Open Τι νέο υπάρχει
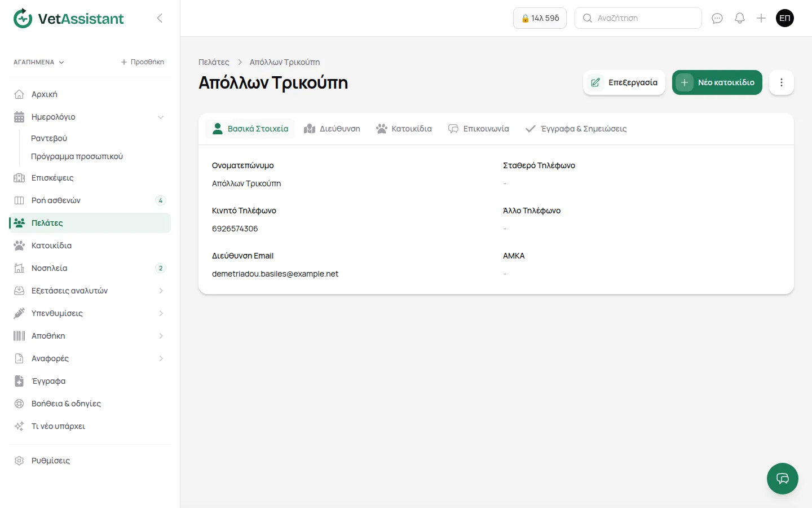Viewport: 812px width, 508px height. [90, 426]
